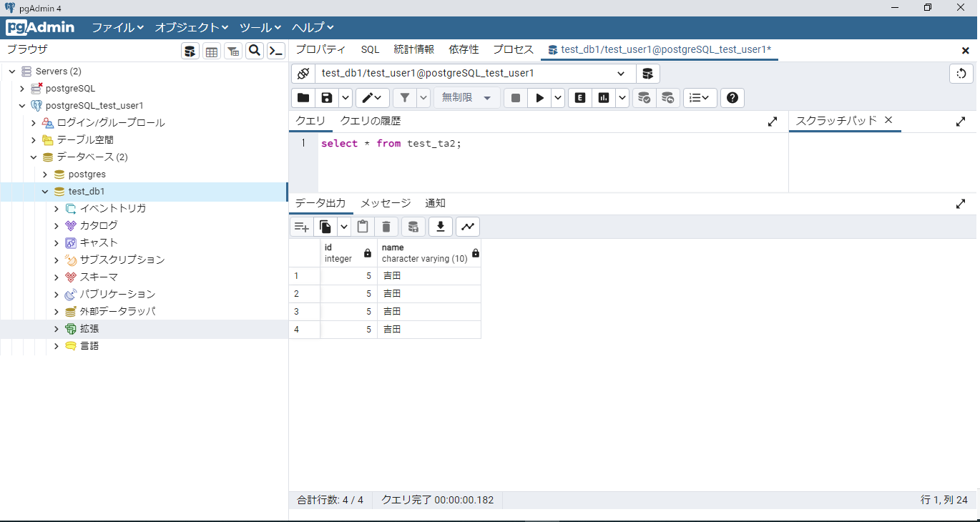Open the PSQL terminal icon

click(x=276, y=51)
